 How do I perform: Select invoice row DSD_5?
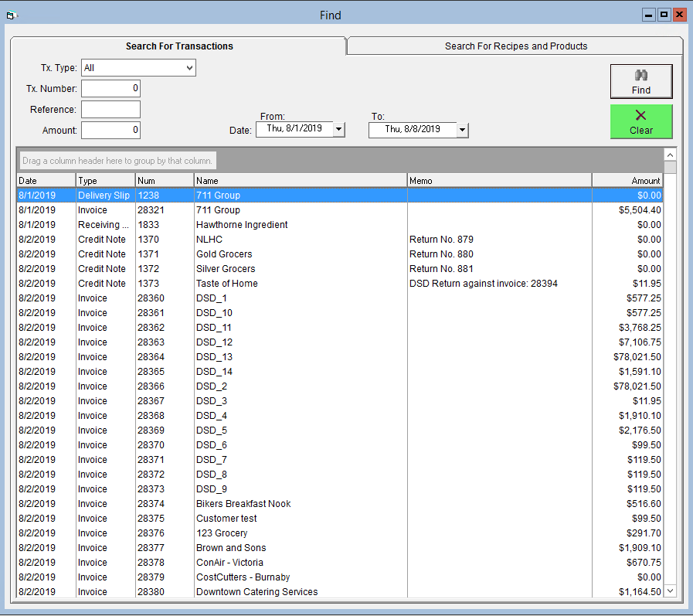pyautogui.click(x=339, y=431)
